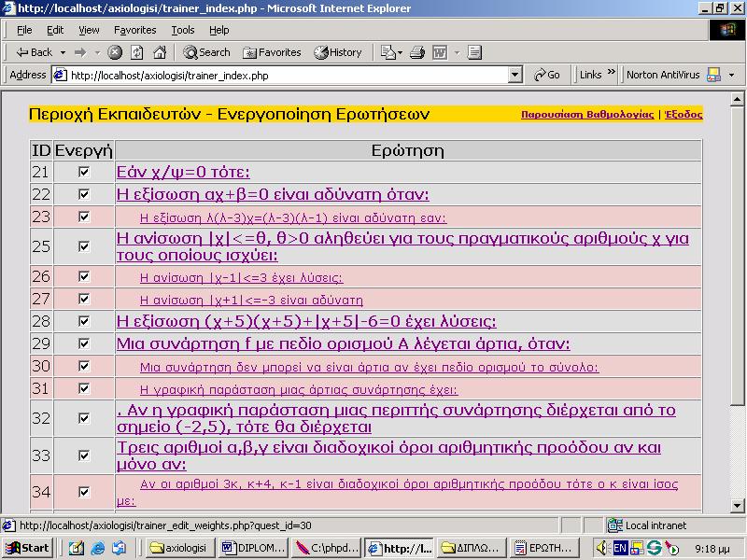
Task: Click the Forward arrow icon
Action: (x=80, y=52)
